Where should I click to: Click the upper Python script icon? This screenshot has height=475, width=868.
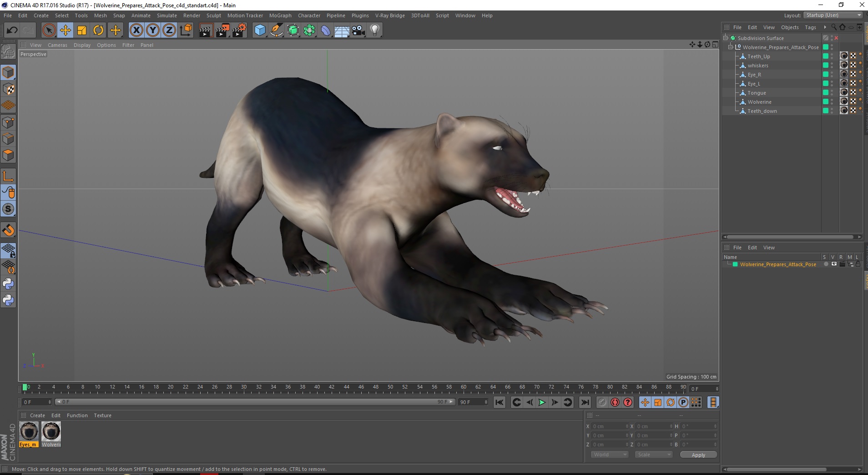click(x=8, y=284)
